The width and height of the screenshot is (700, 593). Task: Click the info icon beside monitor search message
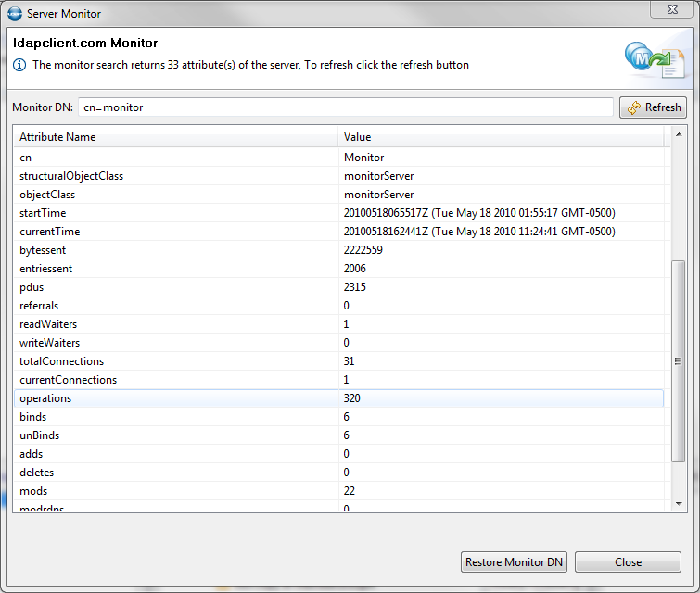[x=19, y=65]
